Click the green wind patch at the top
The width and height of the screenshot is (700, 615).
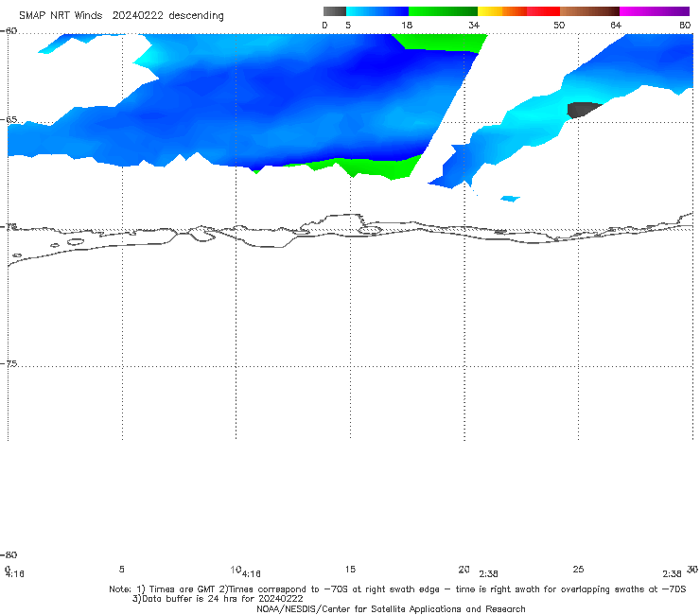point(442,43)
